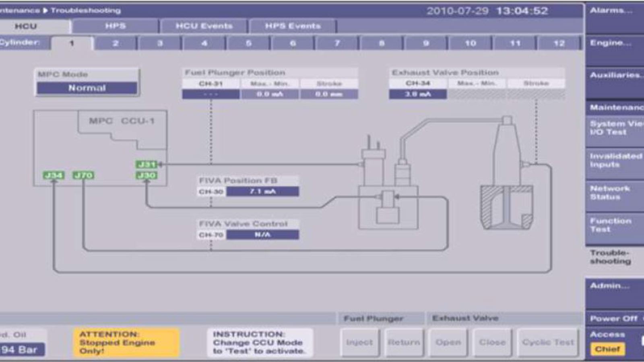The image size is (644, 362).
Task: Open the HPS Events tab
Action: (293, 26)
